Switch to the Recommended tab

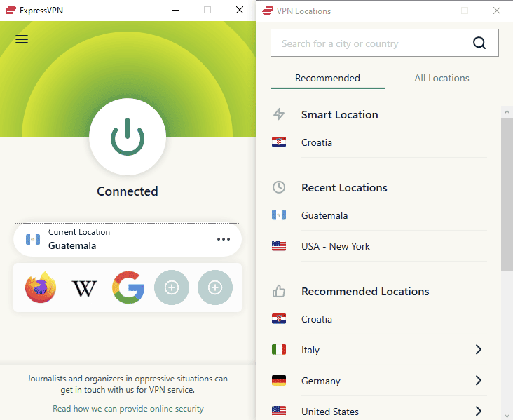tap(327, 79)
